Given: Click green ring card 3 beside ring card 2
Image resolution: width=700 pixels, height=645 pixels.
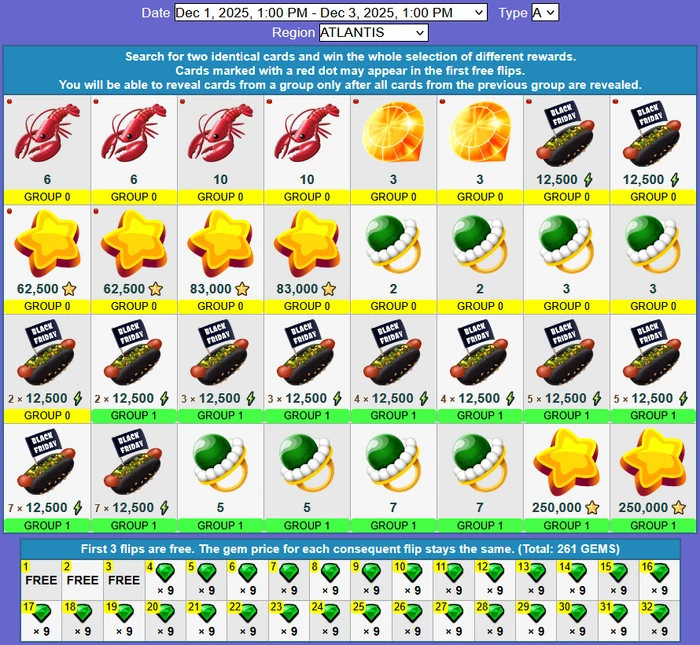Looking at the screenshot, I should pos(567,259).
